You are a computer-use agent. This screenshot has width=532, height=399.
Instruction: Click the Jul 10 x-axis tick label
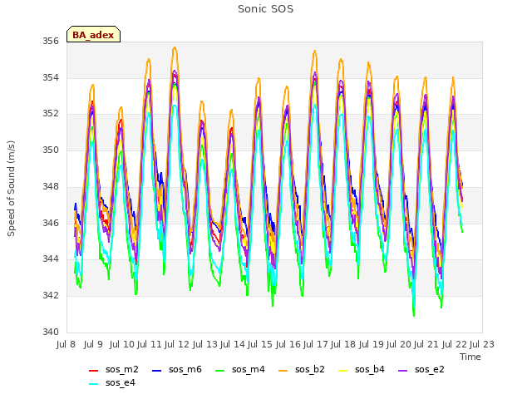(x=121, y=344)
